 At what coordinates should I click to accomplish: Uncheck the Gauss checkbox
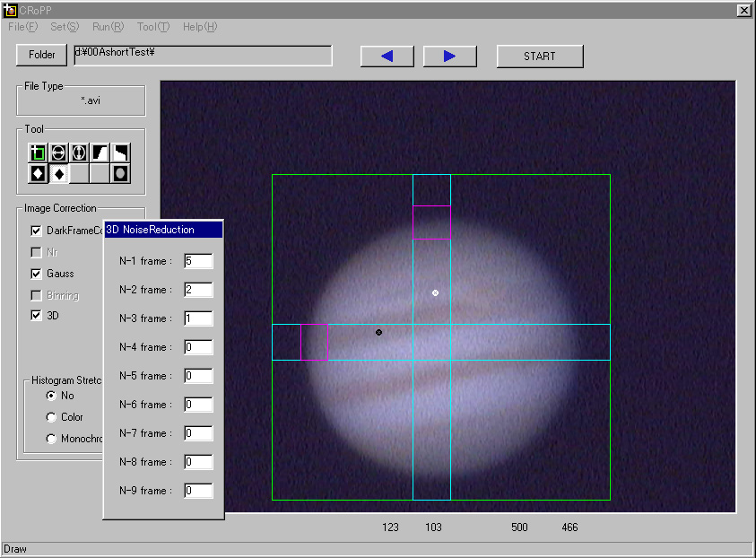tap(37, 274)
